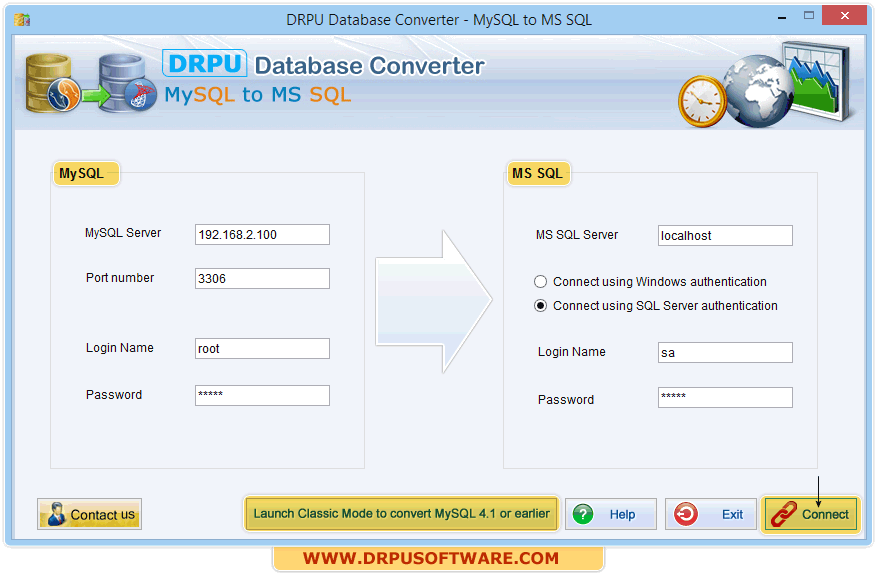877x574 pixels.
Task: Click the app icon in title bar
Action: pos(22,20)
